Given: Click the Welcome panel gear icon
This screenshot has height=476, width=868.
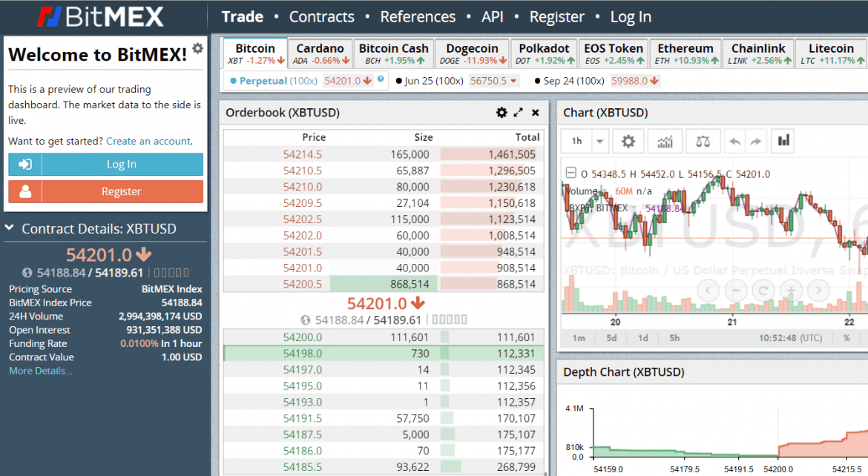Looking at the screenshot, I should 197,48.
